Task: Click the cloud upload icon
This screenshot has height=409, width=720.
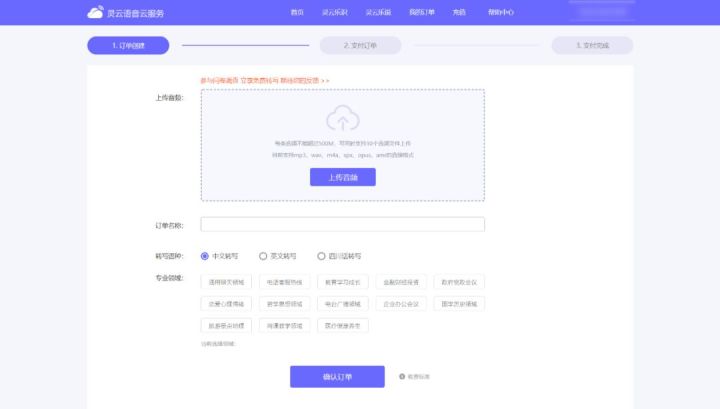Action: click(x=342, y=121)
